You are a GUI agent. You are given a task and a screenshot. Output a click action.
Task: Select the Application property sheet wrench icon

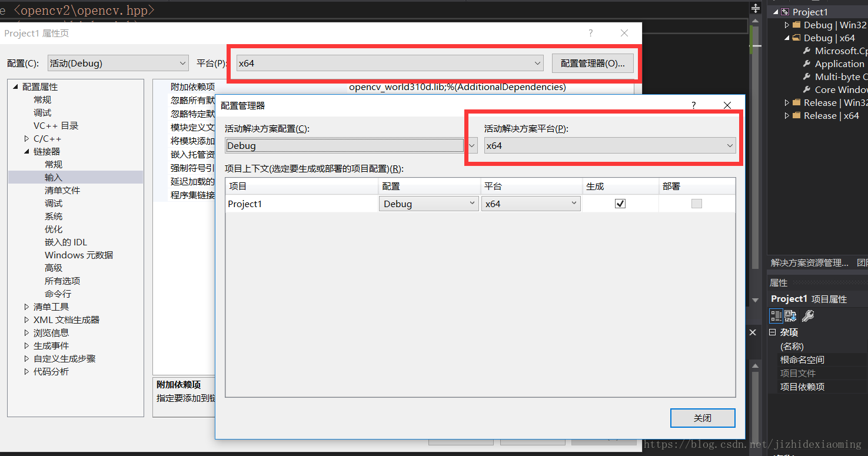click(807, 64)
